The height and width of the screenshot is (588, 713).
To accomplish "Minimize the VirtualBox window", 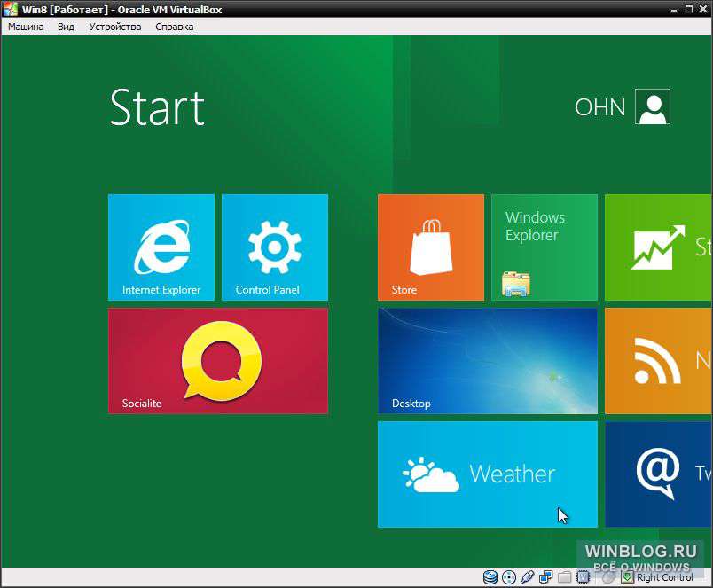I will click(x=674, y=10).
